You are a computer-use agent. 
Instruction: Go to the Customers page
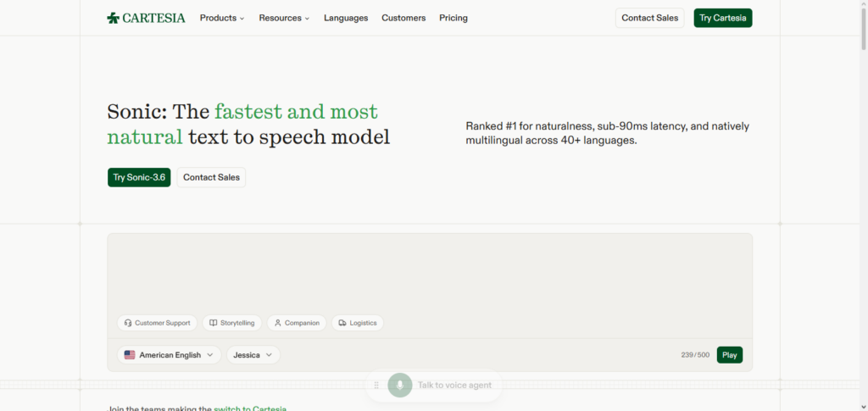coord(403,18)
